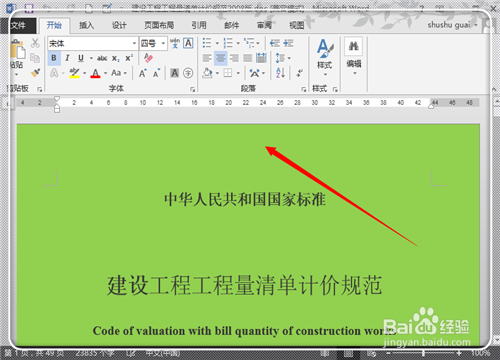
Task: Open the Asian layout (A with arrows) tool
Action: (x=255, y=73)
